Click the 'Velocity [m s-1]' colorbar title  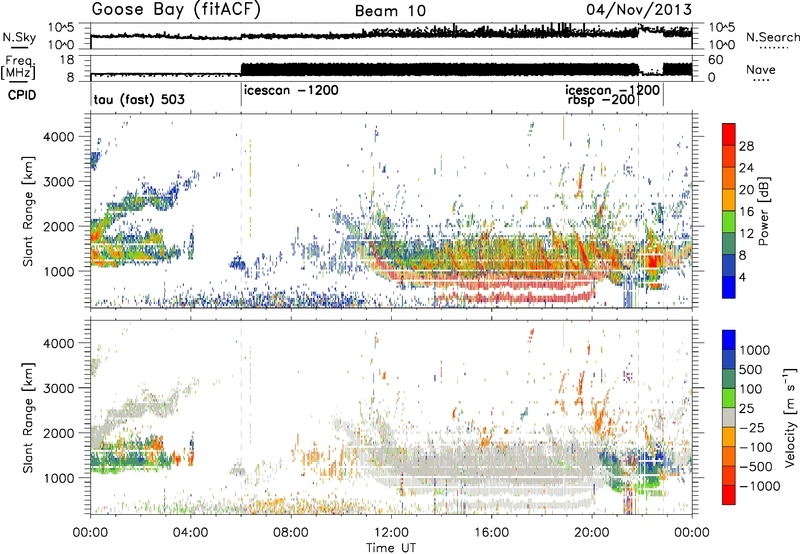tap(790, 417)
